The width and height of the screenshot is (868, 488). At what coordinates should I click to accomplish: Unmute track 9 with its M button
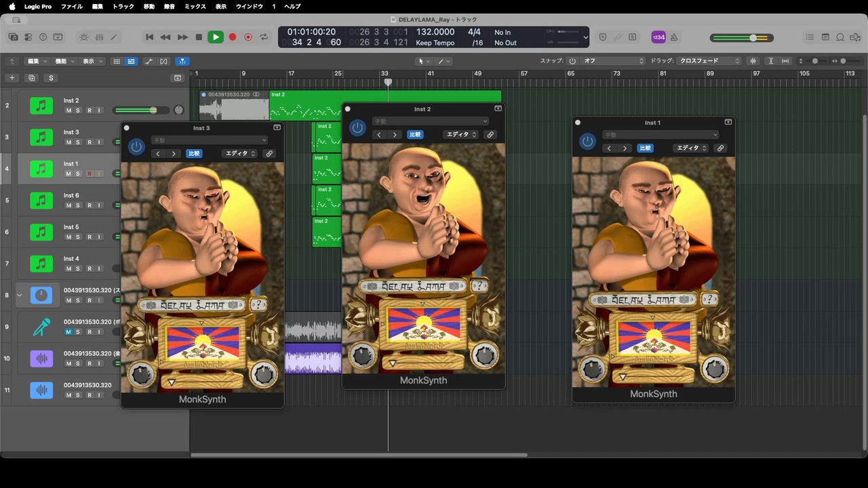[68, 332]
